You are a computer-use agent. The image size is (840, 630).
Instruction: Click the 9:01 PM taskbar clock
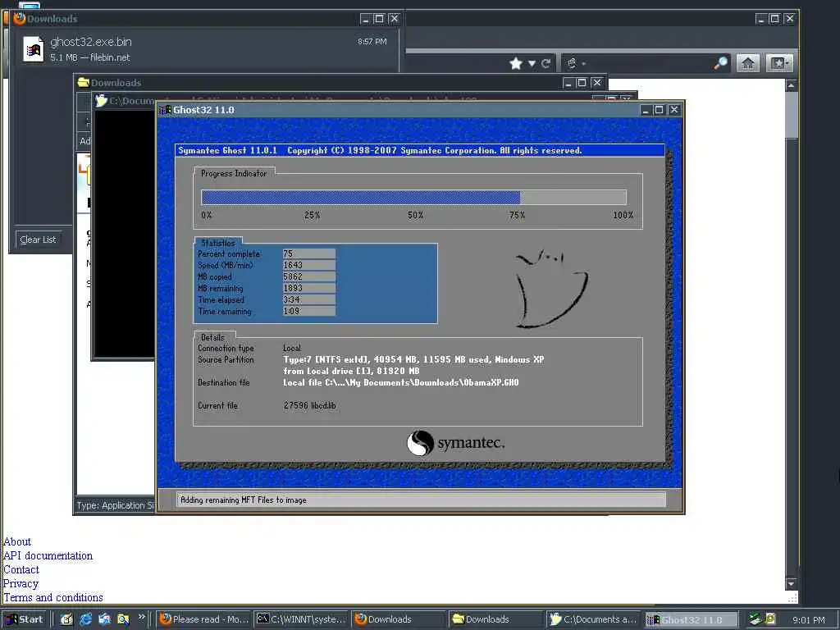click(808, 620)
